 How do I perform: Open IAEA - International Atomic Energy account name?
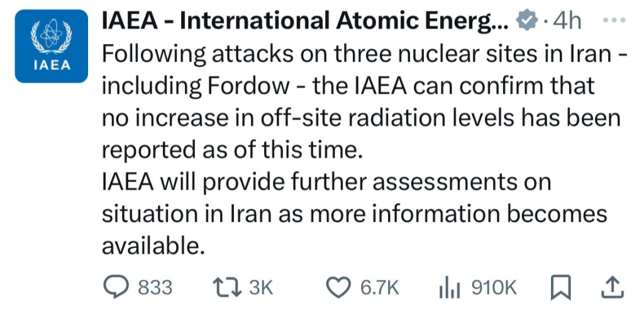tap(305, 20)
